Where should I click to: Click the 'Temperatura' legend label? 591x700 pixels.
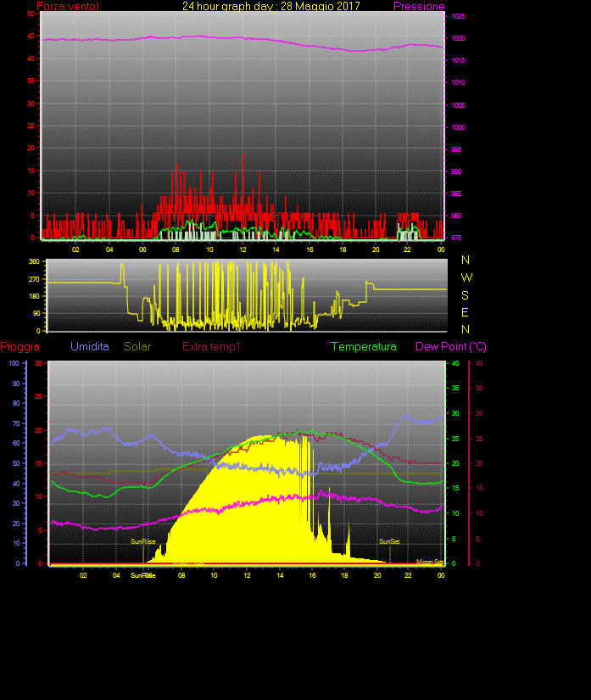[x=364, y=346]
